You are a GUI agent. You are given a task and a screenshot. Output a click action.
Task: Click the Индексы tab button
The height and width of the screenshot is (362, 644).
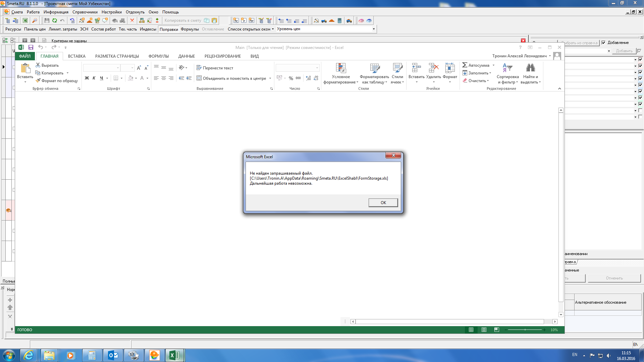[x=148, y=29]
